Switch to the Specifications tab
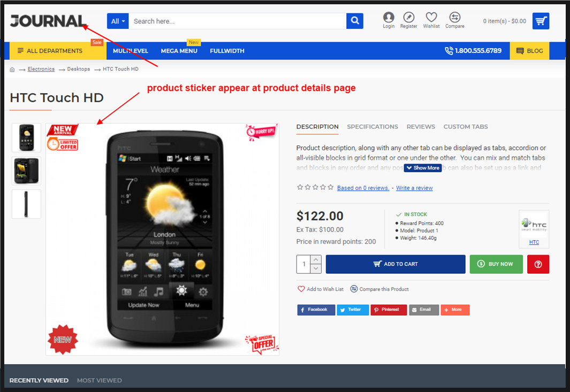The image size is (570, 392). tap(373, 127)
